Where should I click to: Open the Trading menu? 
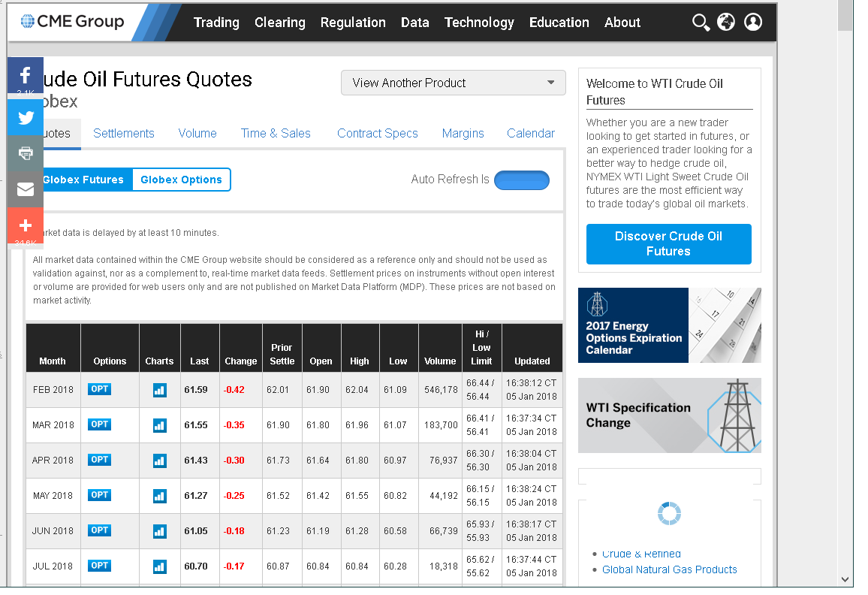point(216,22)
